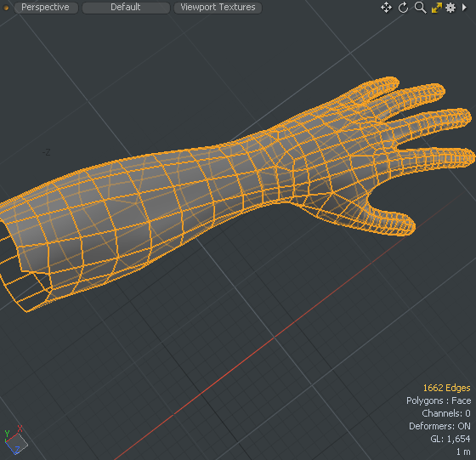Click the Deformers: ON status text
The height and width of the screenshot is (460, 476).
439,426
